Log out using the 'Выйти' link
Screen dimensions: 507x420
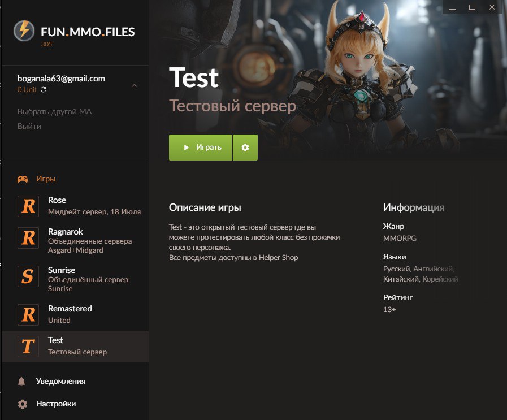[29, 126]
